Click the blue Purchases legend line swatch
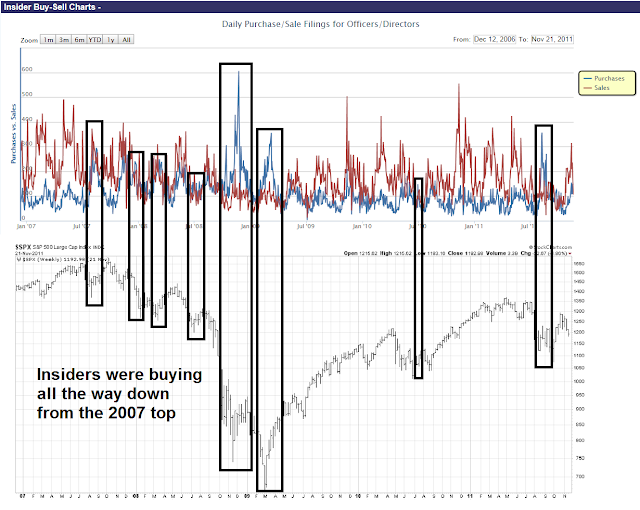The image size is (640, 510). [x=588, y=78]
